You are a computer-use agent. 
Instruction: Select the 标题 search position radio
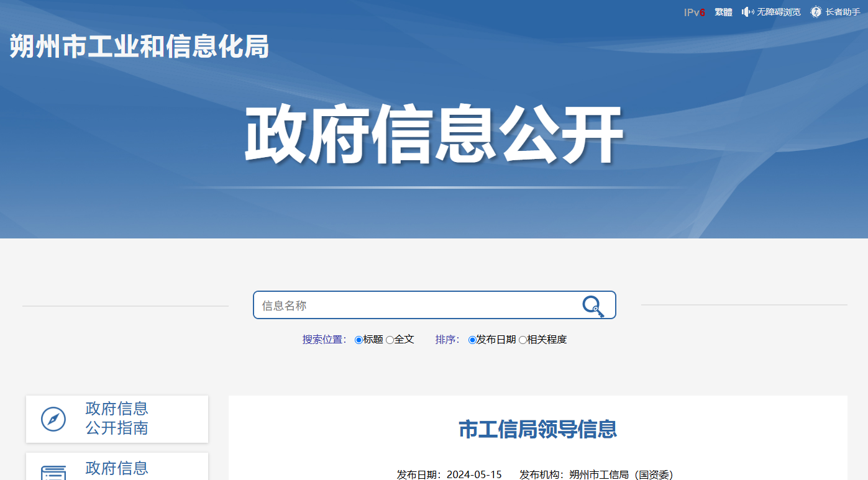point(359,340)
